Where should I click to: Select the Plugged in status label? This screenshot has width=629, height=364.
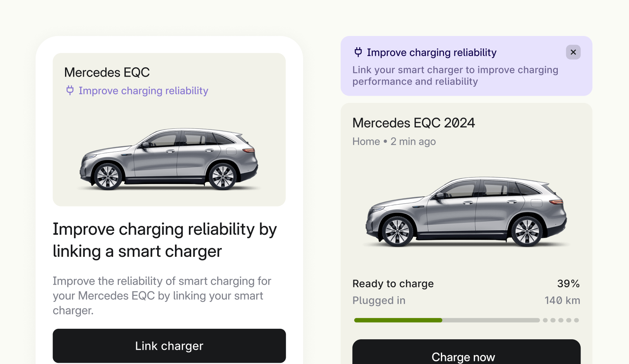tap(379, 300)
